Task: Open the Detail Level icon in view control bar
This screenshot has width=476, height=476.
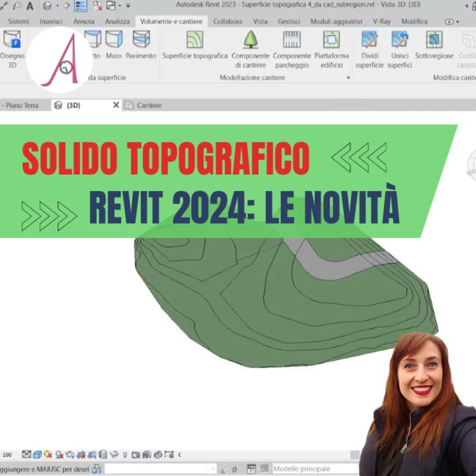Action: tap(26, 454)
